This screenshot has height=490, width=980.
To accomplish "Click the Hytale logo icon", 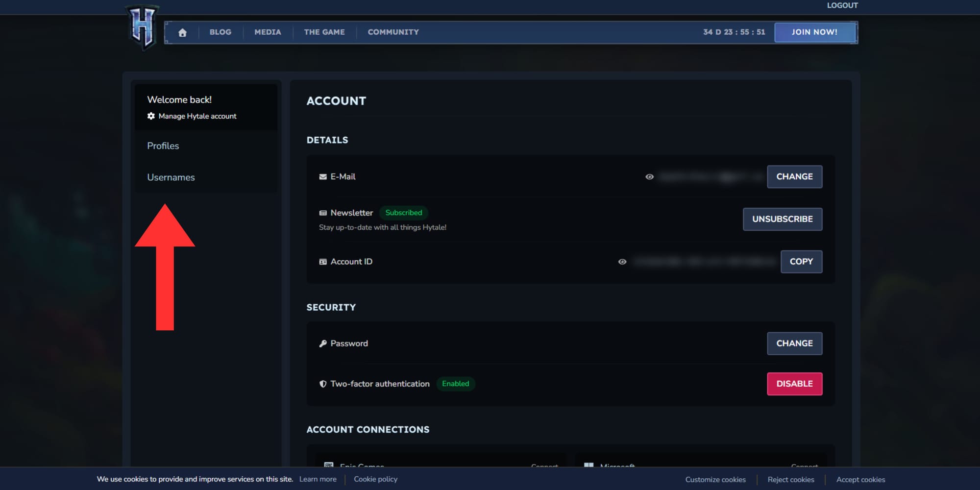I will (142, 27).
